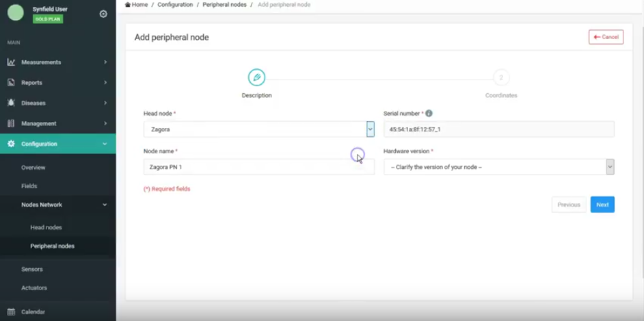
Task: Click the Reports icon in sidebar
Action: (11, 83)
